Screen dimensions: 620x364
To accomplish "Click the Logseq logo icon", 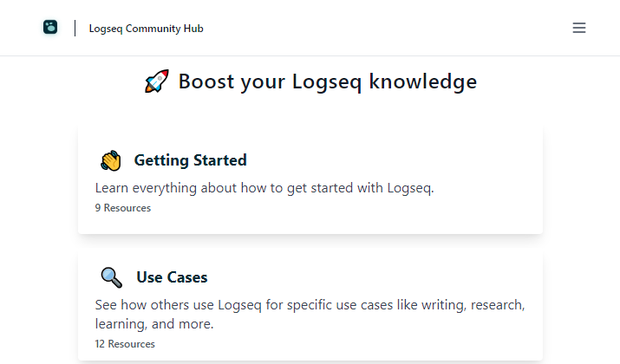I will tap(50, 27).
